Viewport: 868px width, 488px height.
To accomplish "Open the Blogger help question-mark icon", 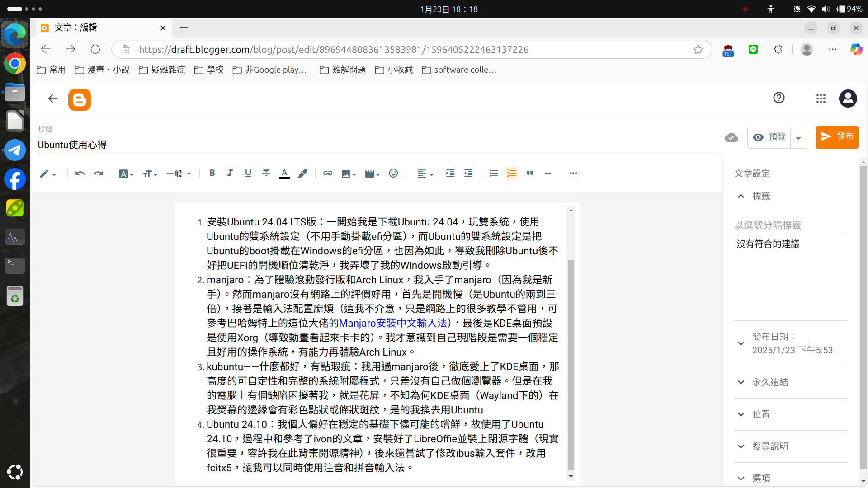I will [778, 98].
